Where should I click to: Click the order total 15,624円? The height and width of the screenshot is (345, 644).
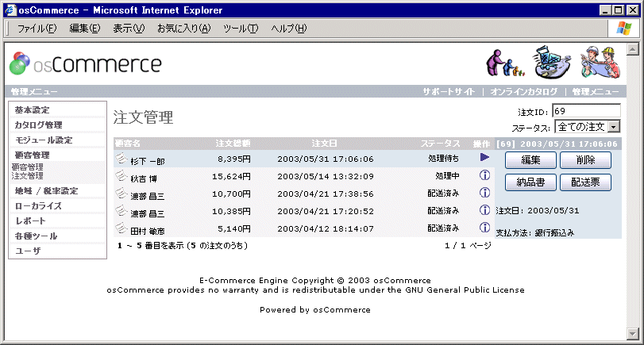click(x=231, y=176)
